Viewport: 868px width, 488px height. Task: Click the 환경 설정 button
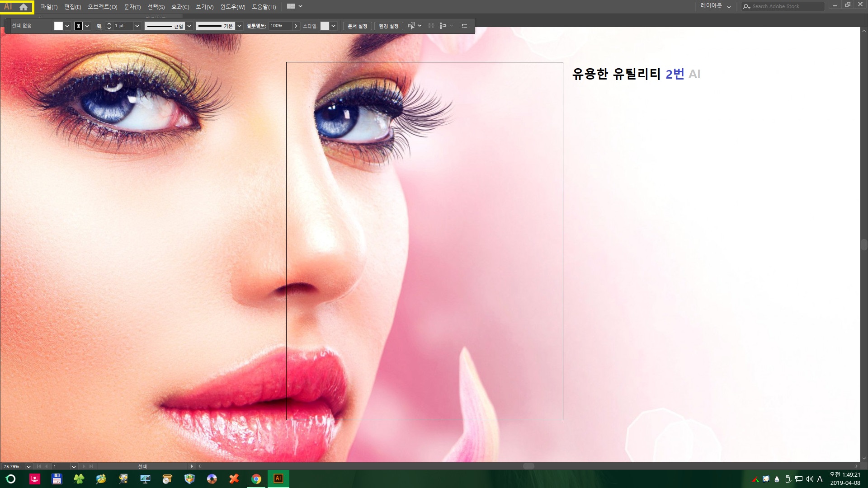click(x=388, y=26)
